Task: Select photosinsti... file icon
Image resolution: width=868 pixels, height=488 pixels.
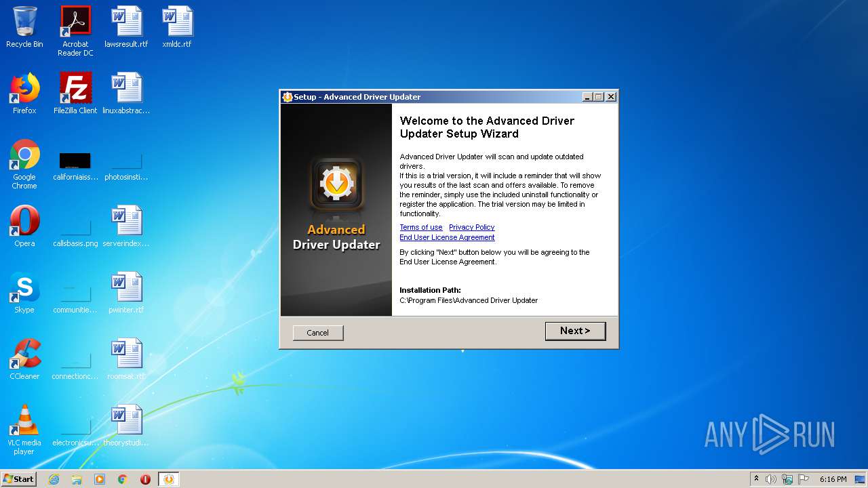Action: pos(126,167)
